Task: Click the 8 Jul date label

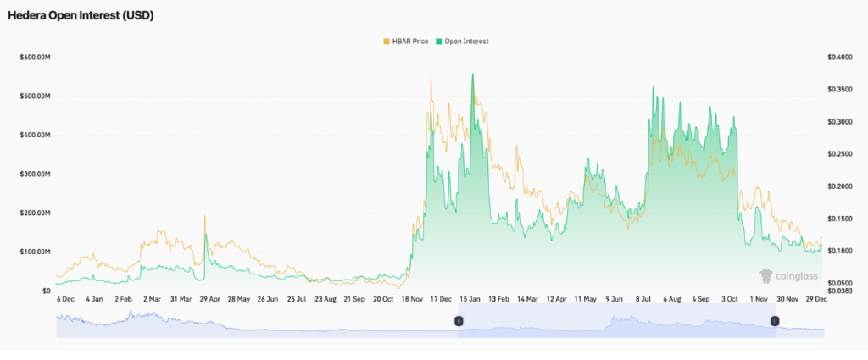Action: [643, 299]
